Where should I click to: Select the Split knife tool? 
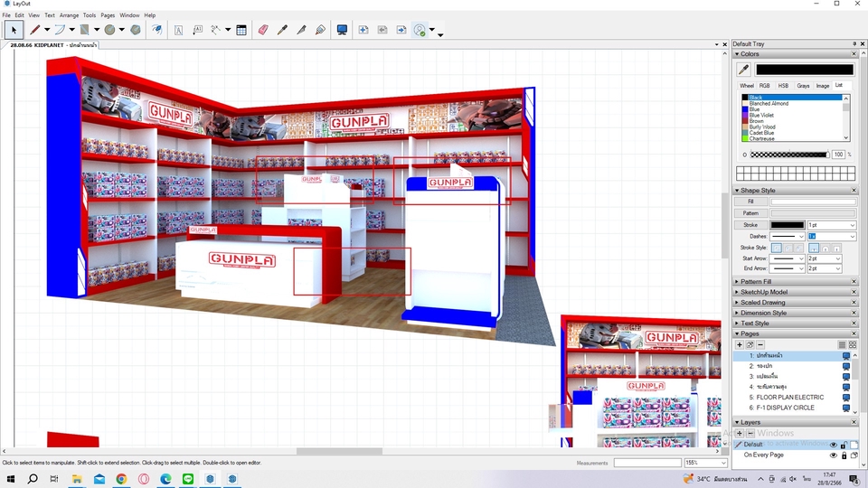(x=301, y=30)
